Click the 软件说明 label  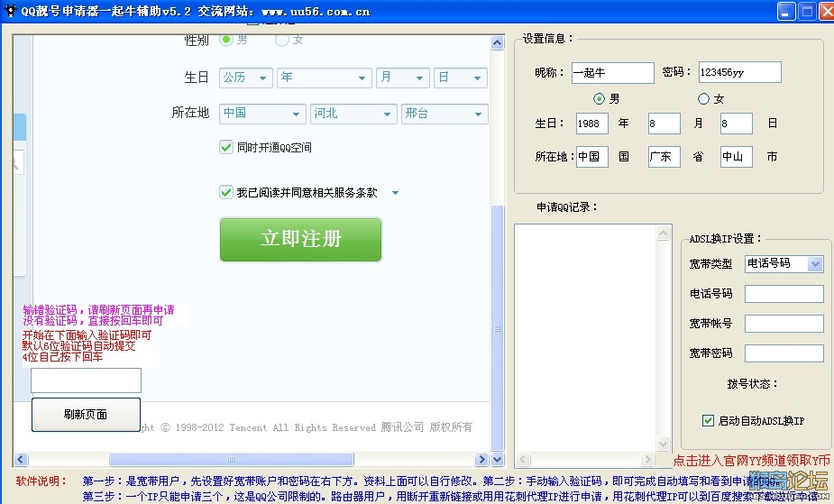click(x=41, y=481)
